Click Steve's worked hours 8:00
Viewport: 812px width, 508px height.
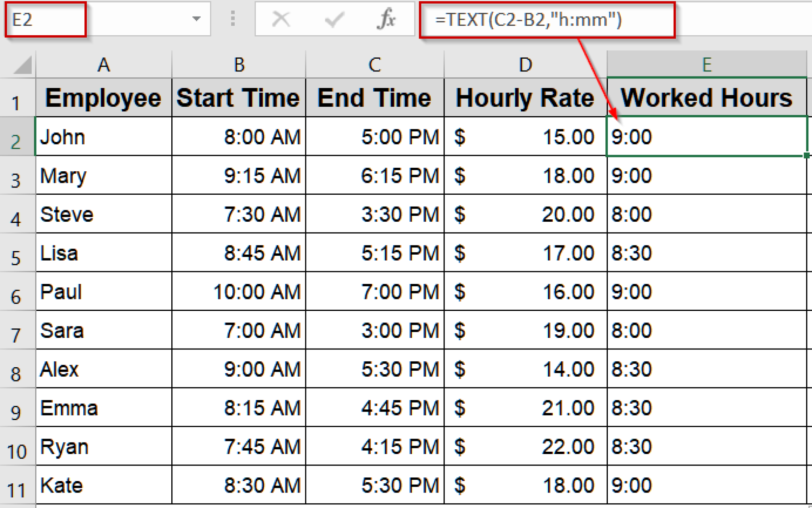tap(707, 214)
